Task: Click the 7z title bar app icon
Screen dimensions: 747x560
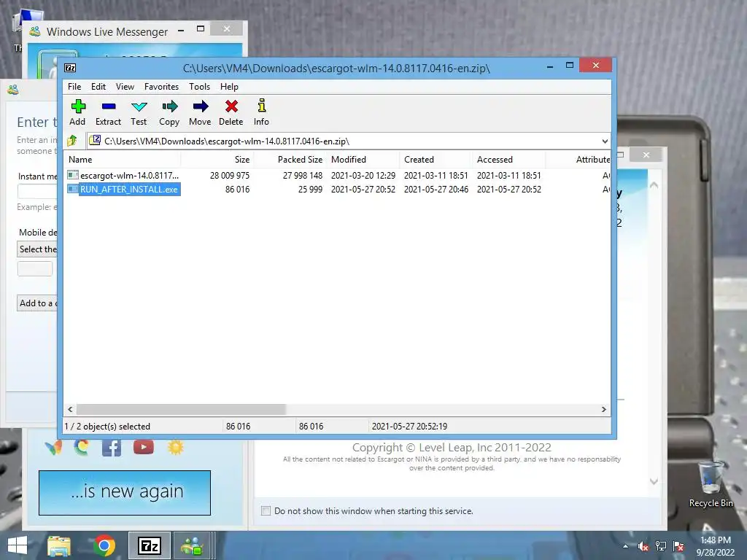Action: 70,68
